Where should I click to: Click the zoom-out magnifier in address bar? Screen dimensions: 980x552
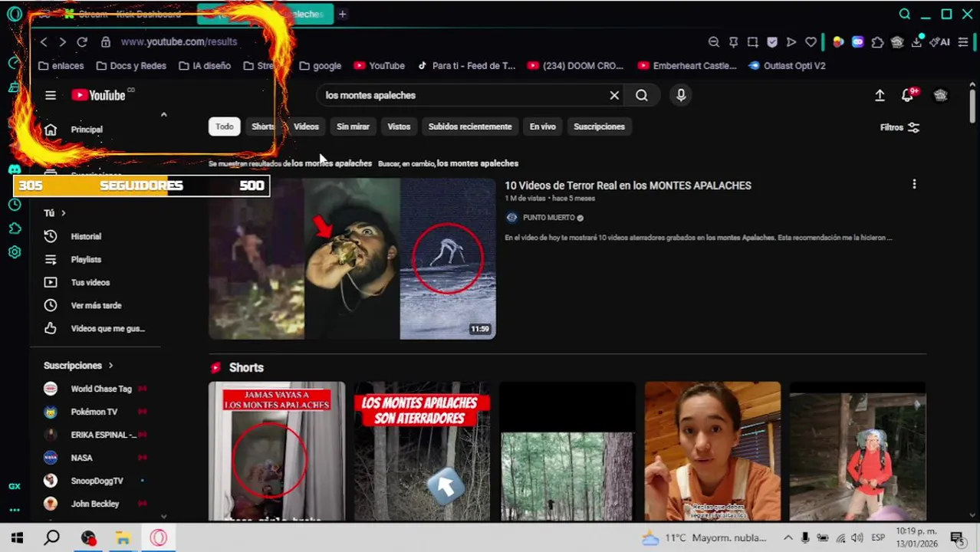[714, 42]
